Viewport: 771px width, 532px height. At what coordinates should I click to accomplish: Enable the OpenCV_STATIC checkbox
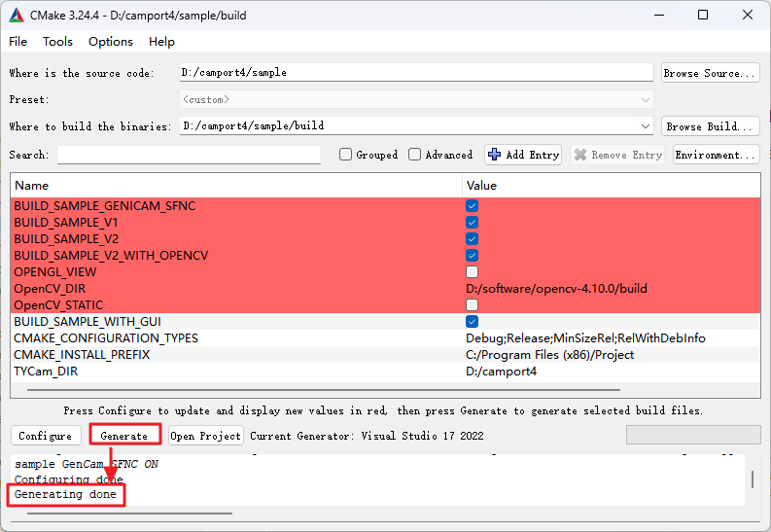click(472, 304)
